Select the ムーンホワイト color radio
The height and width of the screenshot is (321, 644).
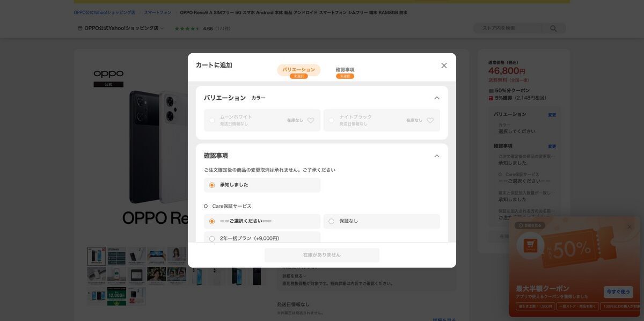(x=212, y=120)
